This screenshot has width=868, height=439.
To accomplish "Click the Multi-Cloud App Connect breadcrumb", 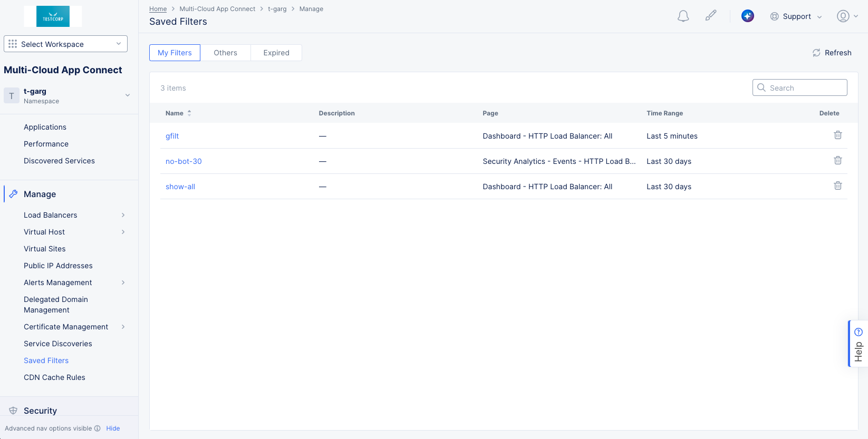I will pyautogui.click(x=217, y=9).
